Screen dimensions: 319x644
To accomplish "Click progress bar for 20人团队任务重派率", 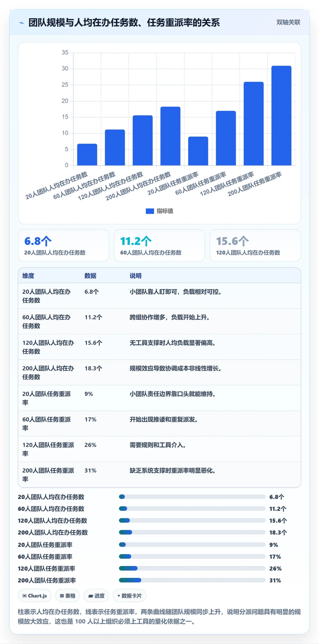I will 192,544.
